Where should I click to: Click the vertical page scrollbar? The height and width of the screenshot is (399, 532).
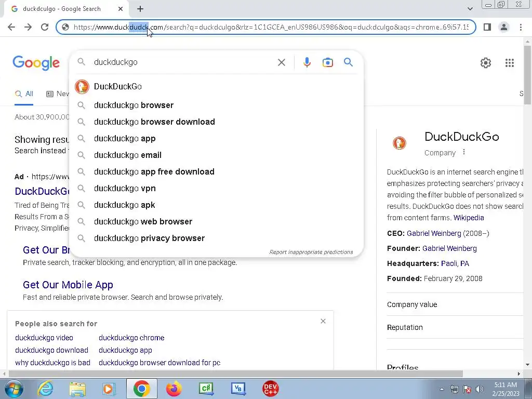coord(527,75)
